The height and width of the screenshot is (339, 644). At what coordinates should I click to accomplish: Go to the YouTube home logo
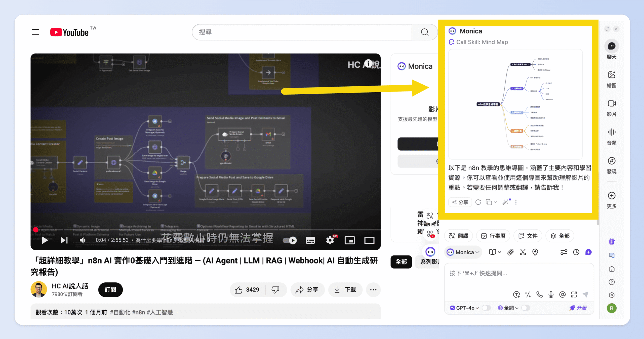coord(69,32)
